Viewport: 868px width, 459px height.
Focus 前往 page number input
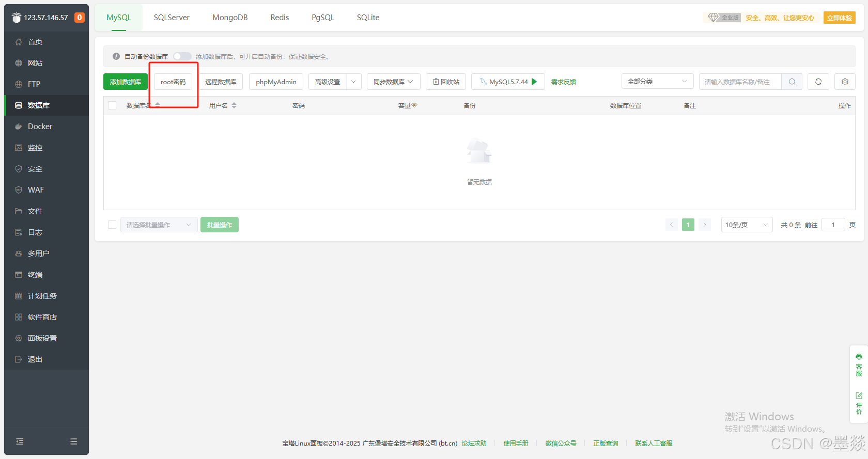point(833,225)
